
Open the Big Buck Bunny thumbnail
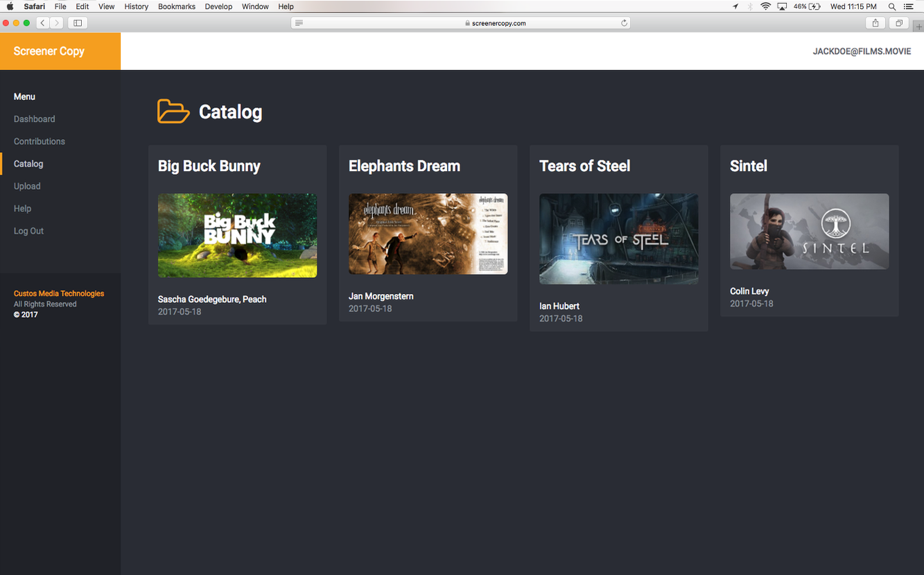(x=238, y=236)
